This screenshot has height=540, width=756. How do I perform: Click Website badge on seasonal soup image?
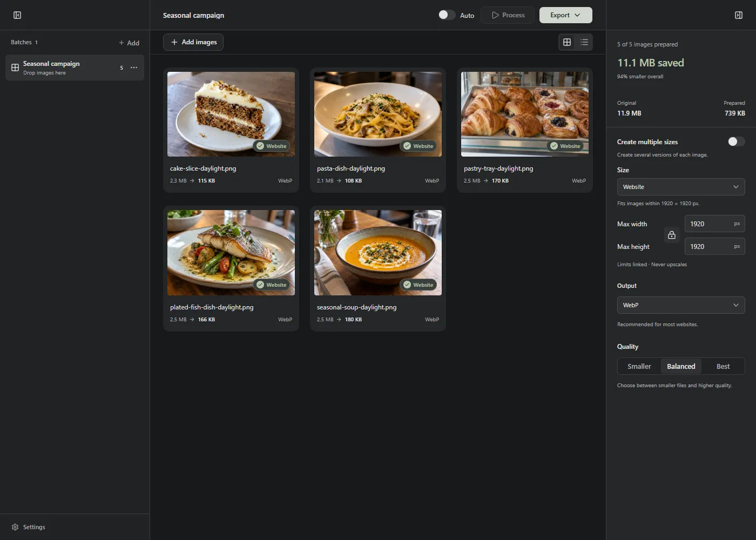coord(418,285)
